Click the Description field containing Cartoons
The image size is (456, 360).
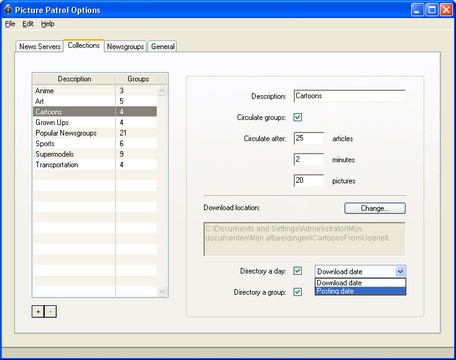[349, 96]
